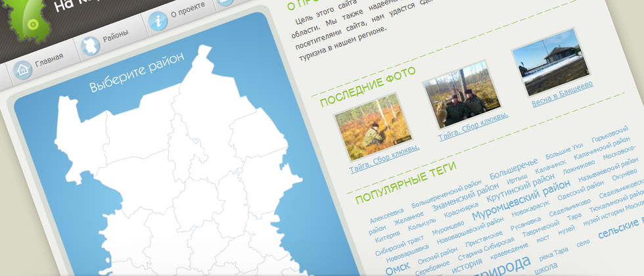Click the blue info icon beside О проекте
The image size is (644, 276).
coord(158,21)
